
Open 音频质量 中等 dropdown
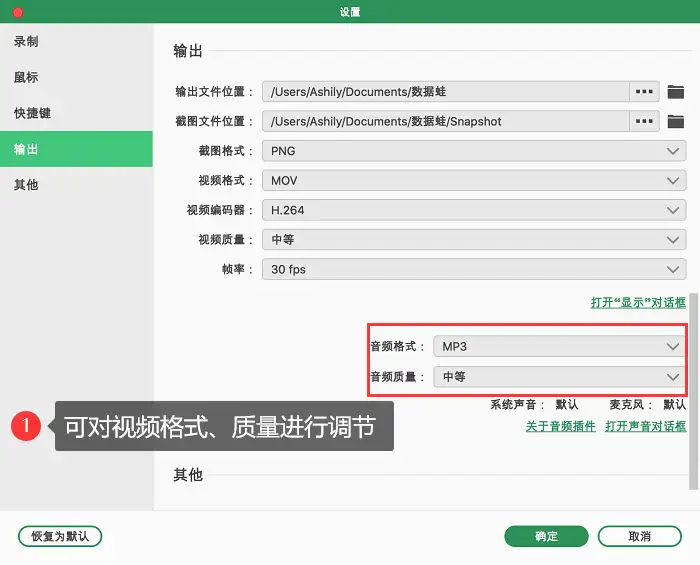pos(559,377)
